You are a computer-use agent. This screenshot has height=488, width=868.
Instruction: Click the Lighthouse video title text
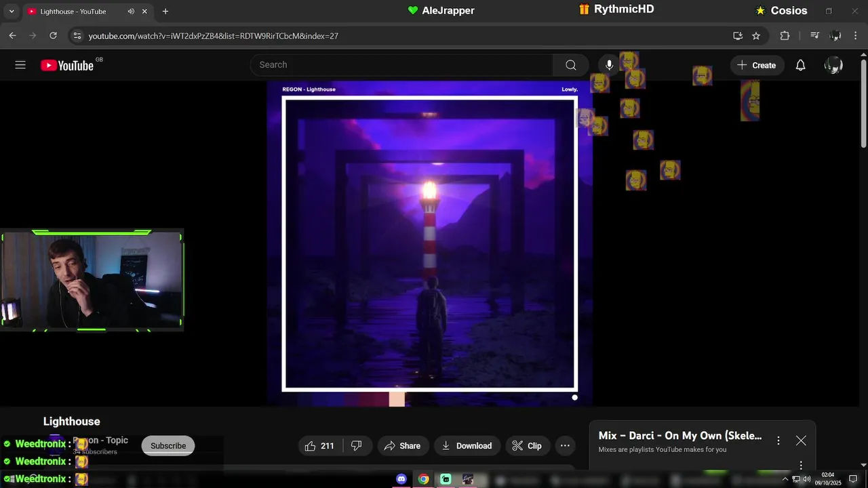pyautogui.click(x=72, y=422)
